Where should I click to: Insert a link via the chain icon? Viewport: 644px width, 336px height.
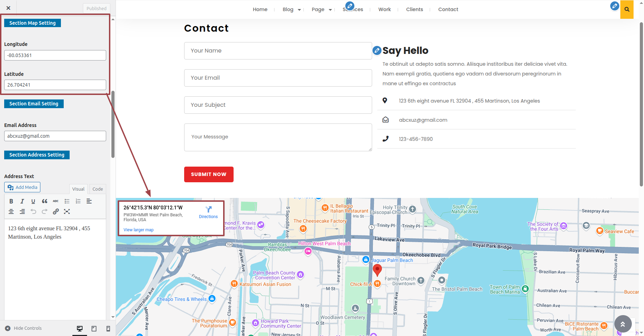point(56,211)
